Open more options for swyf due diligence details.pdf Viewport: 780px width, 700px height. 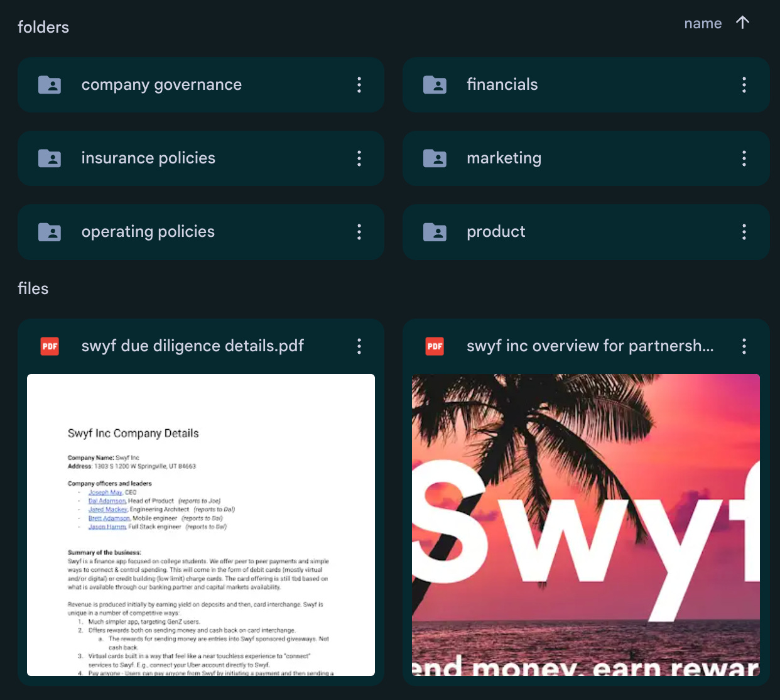click(359, 346)
